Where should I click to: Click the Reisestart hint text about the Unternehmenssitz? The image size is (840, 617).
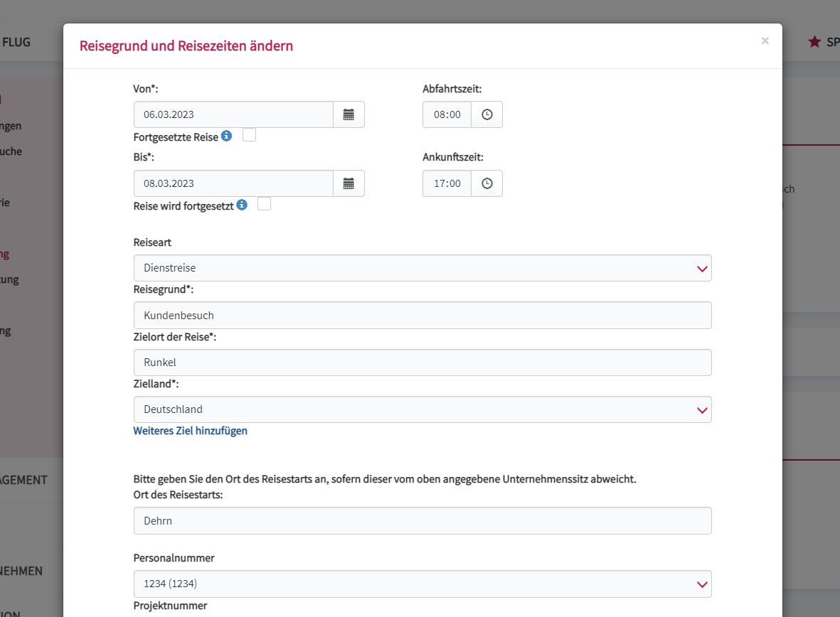(385, 479)
